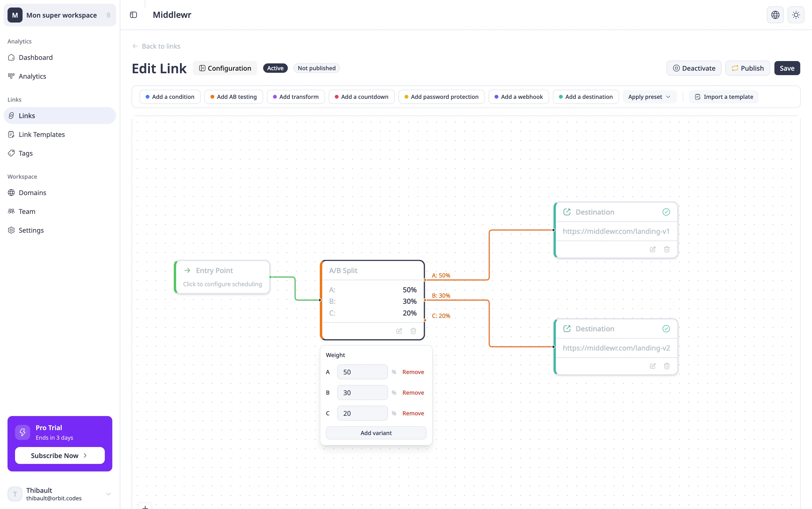Viewport: 812px width, 509px height.
Task: Add a webhook node
Action: tap(519, 97)
